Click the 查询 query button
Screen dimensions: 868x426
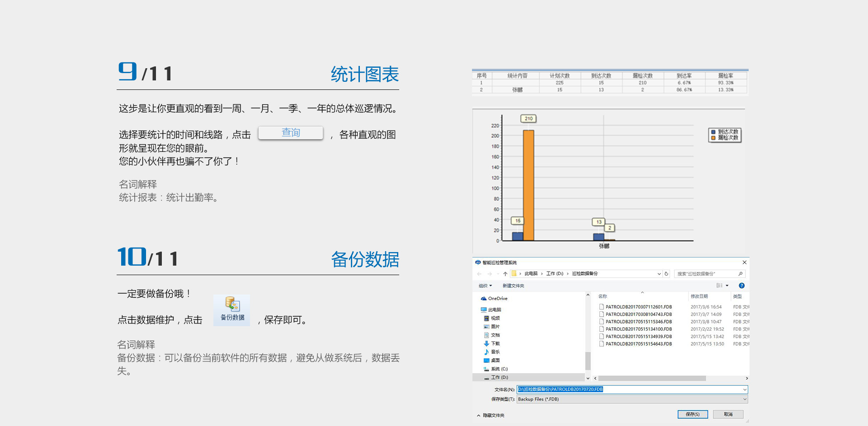tap(291, 133)
